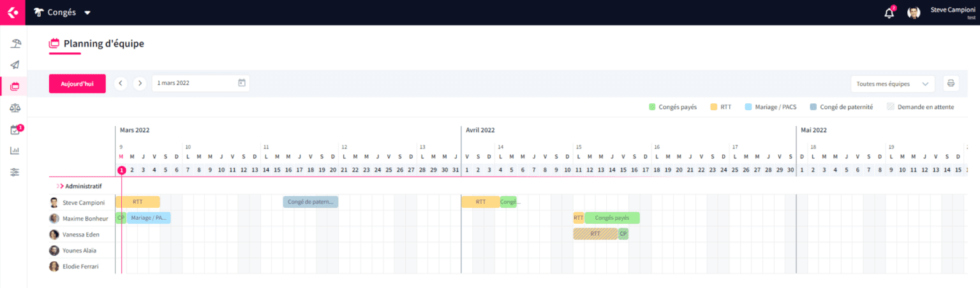Print the team planning with printer icon
Image resolution: width=980 pixels, height=288 pixels.
point(951,83)
